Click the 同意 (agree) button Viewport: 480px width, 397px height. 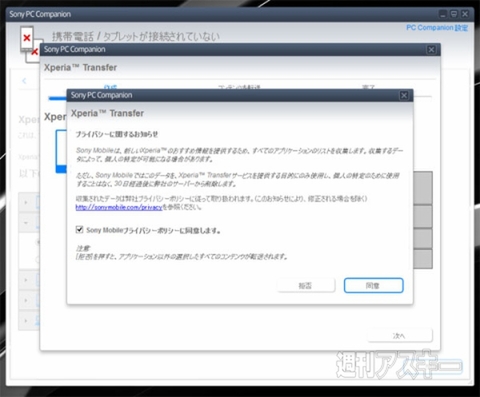pyautogui.click(x=373, y=285)
